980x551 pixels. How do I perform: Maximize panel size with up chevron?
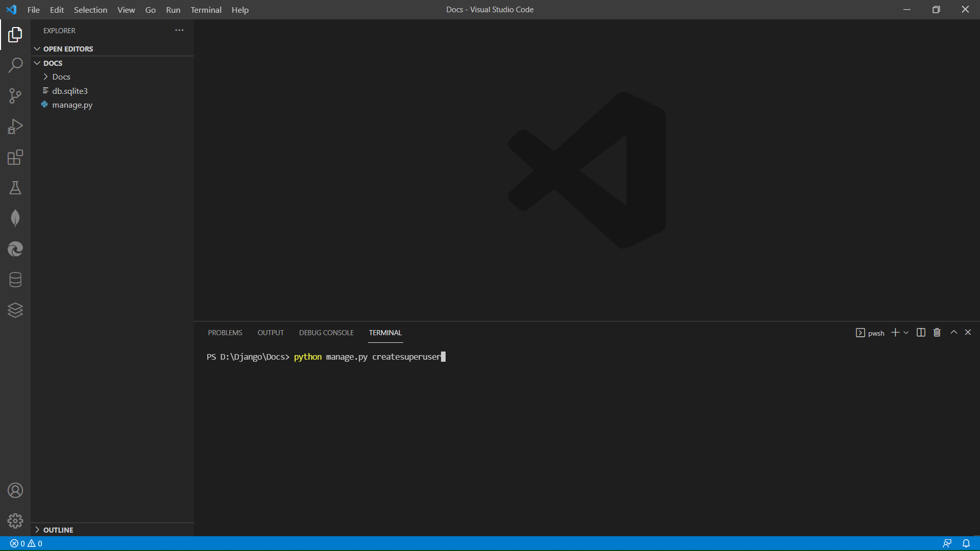953,332
